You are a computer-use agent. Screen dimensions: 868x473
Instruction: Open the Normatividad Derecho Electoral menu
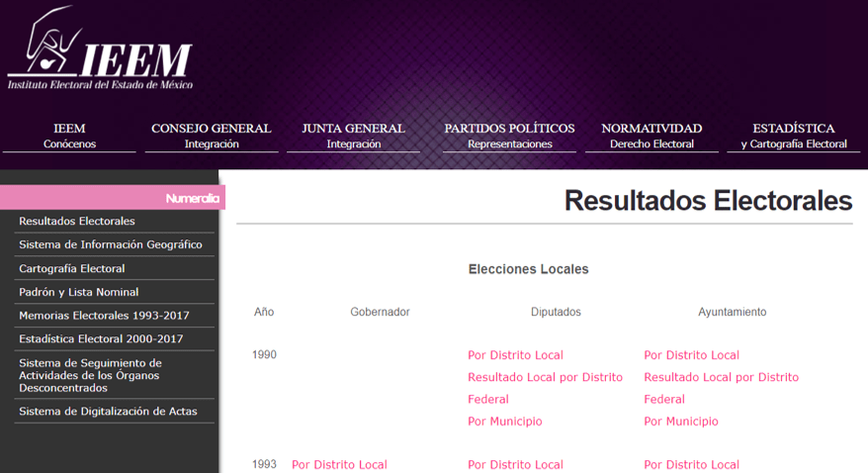tap(651, 136)
